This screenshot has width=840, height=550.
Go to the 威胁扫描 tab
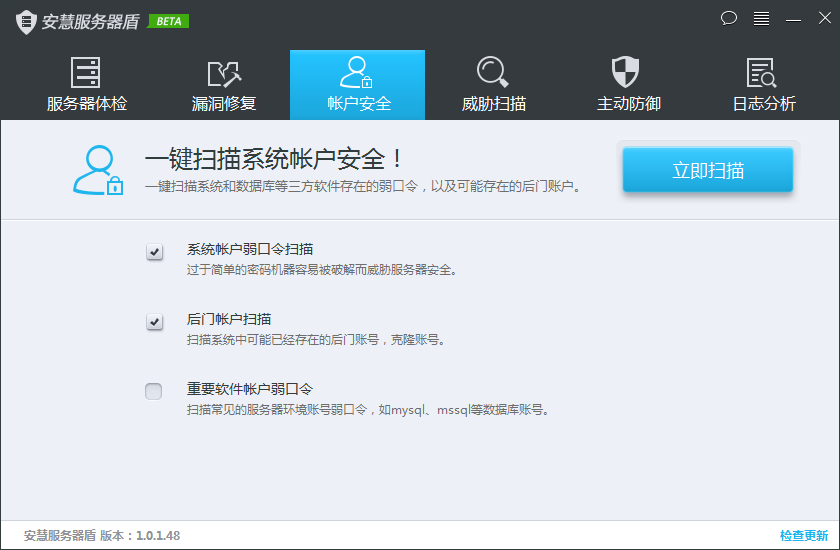click(493, 85)
